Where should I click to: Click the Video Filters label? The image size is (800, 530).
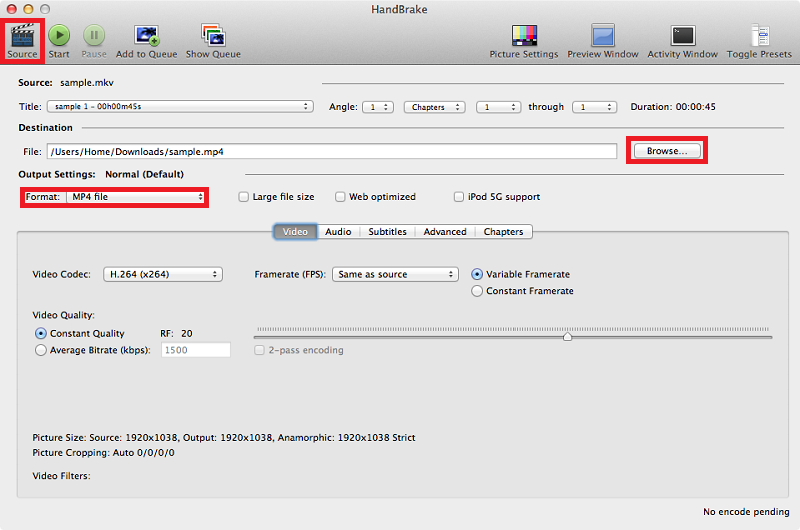click(x=61, y=476)
